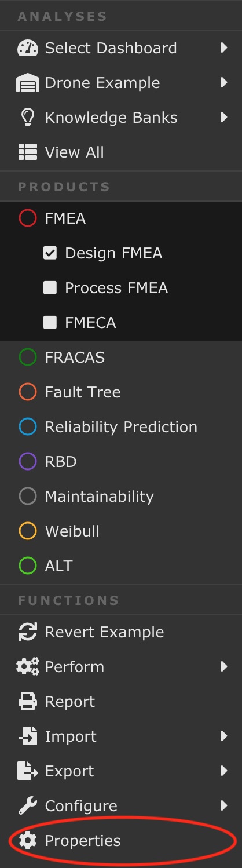The image size is (242, 868).
Task: Check the Process FMEA checkbox
Action: [50, 287]
